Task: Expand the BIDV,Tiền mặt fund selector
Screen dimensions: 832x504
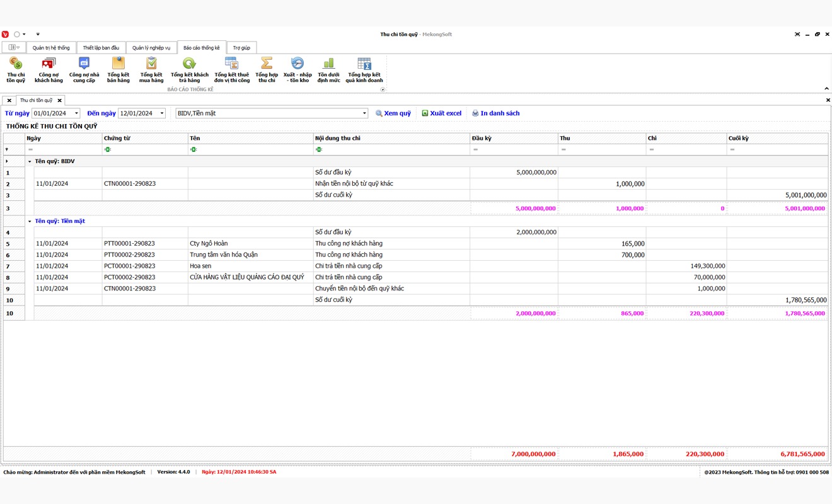Action: coord(364,113)
